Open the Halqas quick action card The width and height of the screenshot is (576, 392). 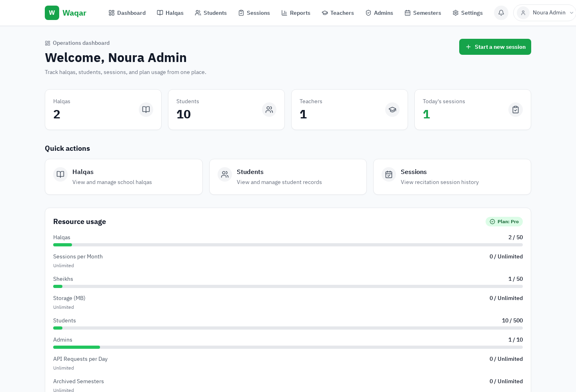pos(124,177)
